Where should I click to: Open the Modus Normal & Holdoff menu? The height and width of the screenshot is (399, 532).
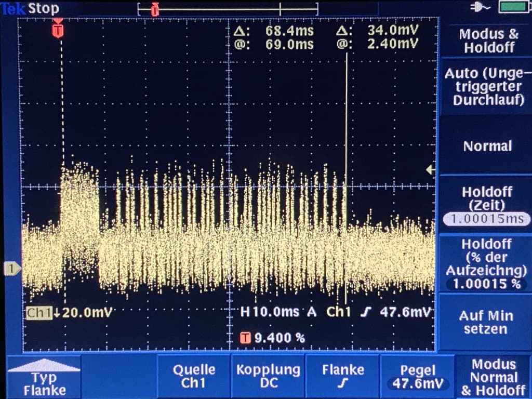coord(493,377)
